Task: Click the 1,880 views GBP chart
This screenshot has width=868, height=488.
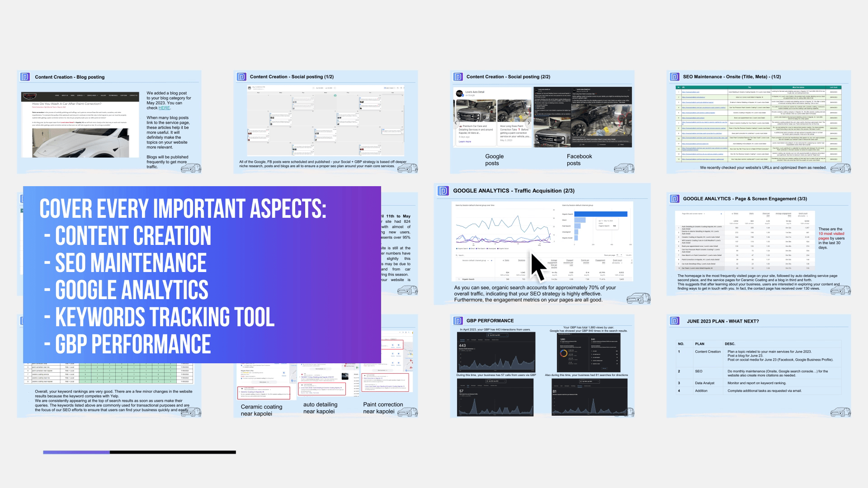Action: pyautogui.click(x=590, y=353)
